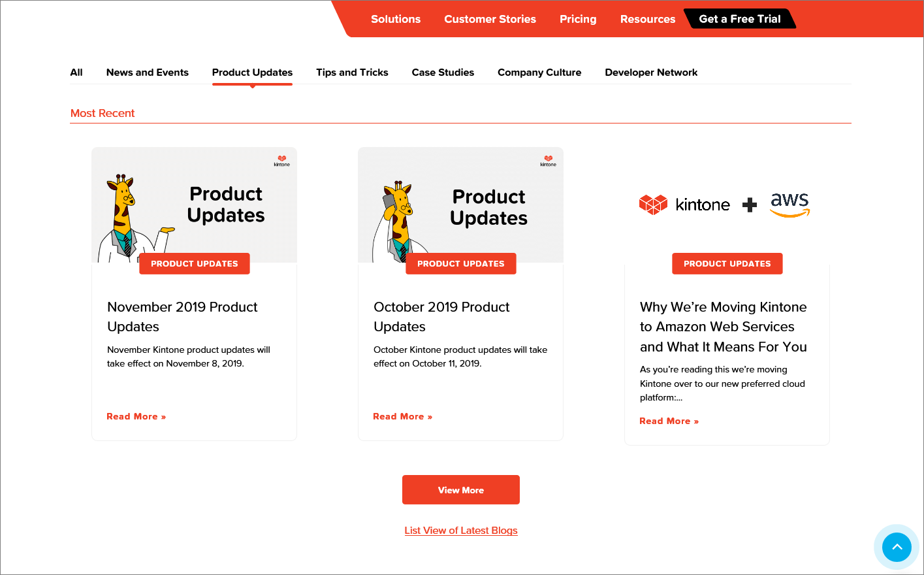Viewport: 924px width, 575px height.
Task: Open the Resources menu
Action: pyautogui.click(x=648, y=19)
